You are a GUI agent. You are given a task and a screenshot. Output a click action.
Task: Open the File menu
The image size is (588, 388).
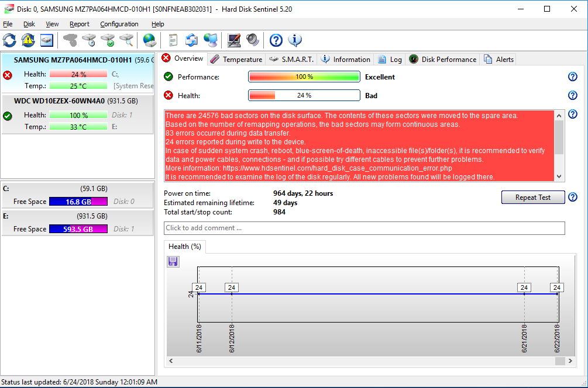[x=8, y=24]
